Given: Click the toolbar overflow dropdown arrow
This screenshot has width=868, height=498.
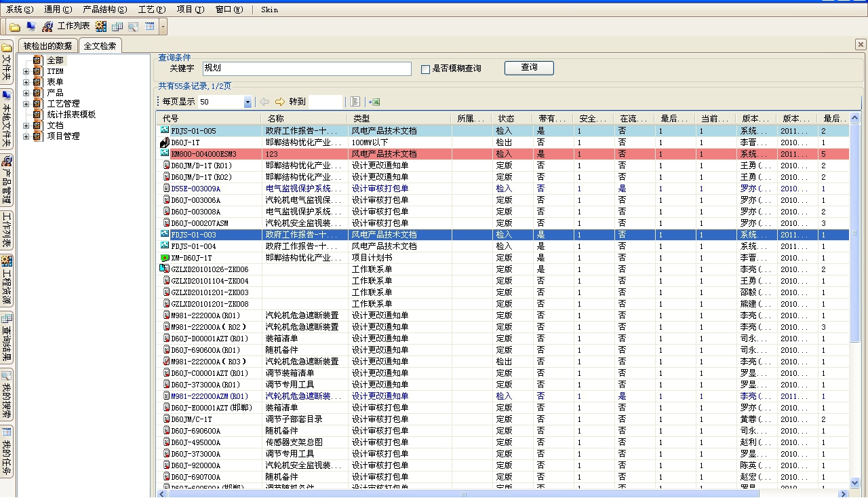Looking at the screenshot, I should (163, 27).
